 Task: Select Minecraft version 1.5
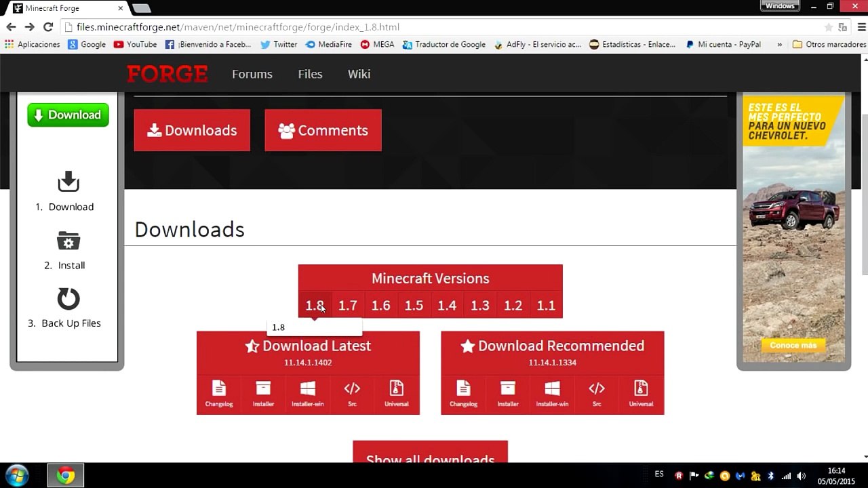[414, 306]
